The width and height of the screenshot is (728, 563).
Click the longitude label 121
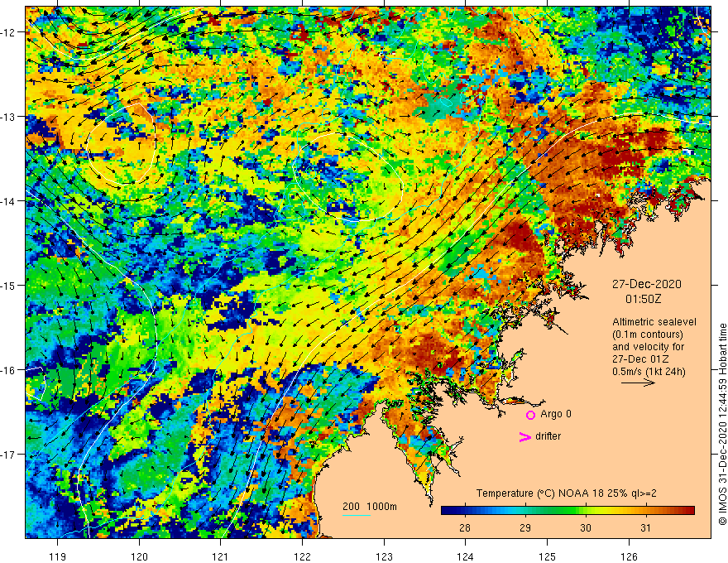pos(220,556)
